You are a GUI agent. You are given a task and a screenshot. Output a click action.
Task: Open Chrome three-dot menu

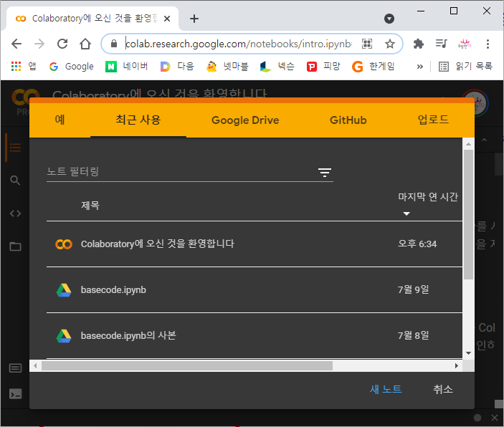488,44
